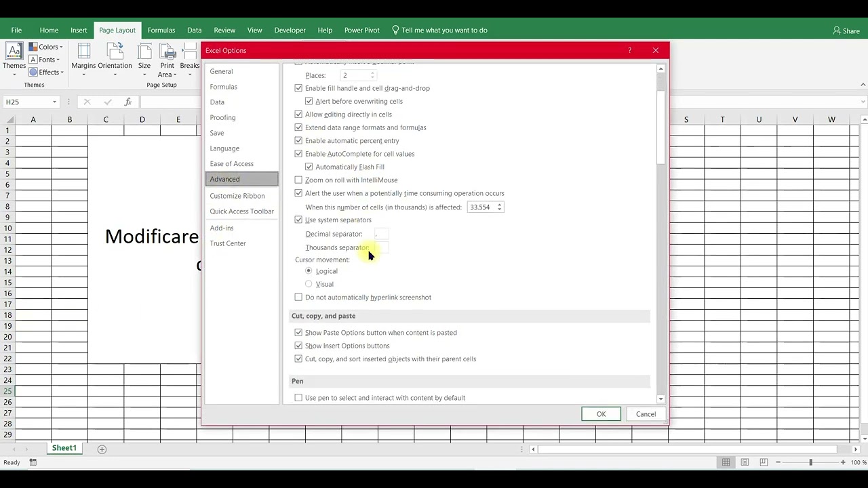
Task: Open the theme Fonts menu
Action: tap(44, 60)
